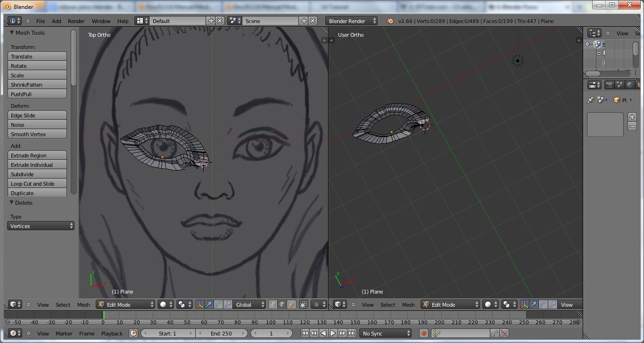Select vertex select mode in left viewport

273,305
